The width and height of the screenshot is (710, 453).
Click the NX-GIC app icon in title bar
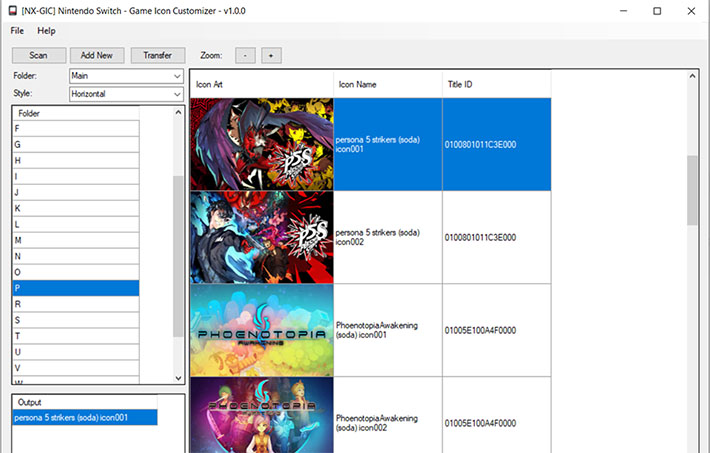(13, 10)
